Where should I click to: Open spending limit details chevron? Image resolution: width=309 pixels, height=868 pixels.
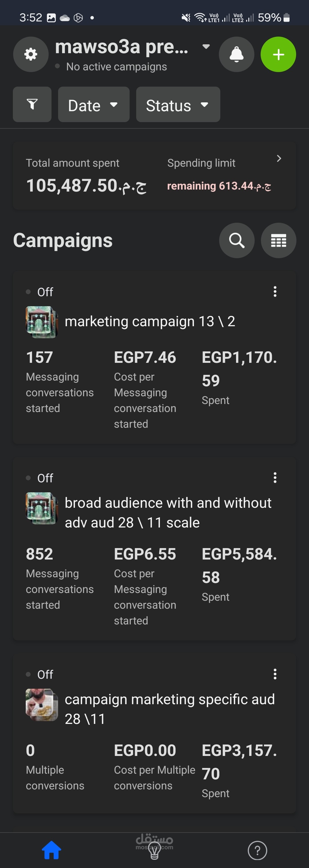279,159
